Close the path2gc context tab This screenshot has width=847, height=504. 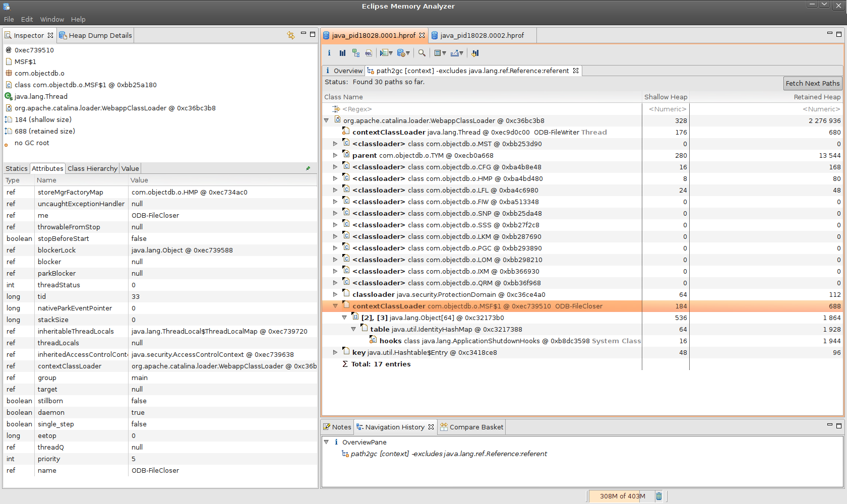[576, 71]
